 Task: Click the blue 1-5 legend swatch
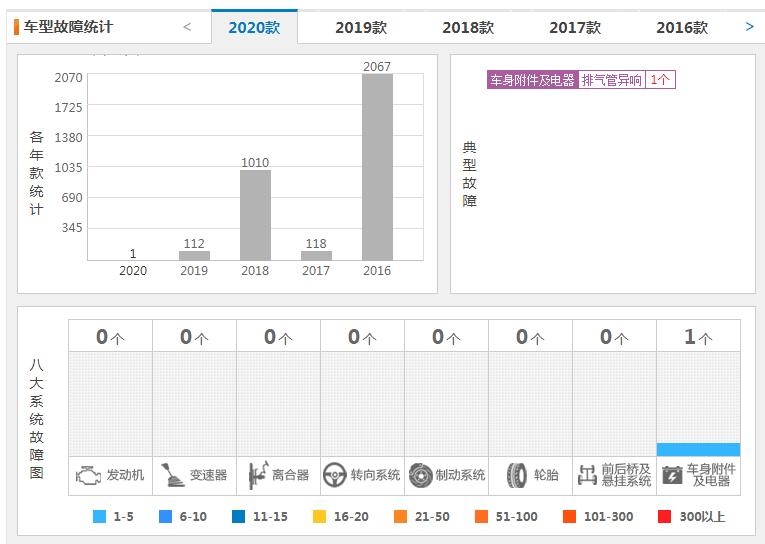(x=100, y=516)
